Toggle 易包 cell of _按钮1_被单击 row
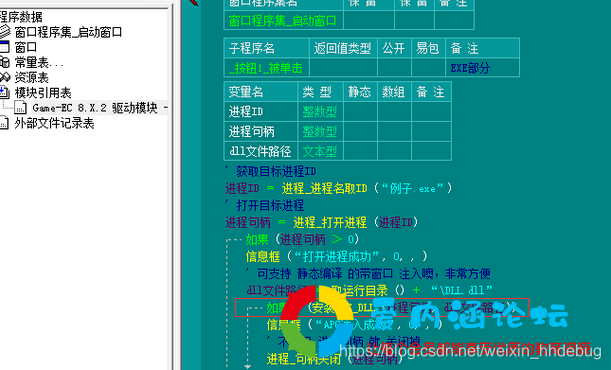The image size is (611, 370). point(428,68)
